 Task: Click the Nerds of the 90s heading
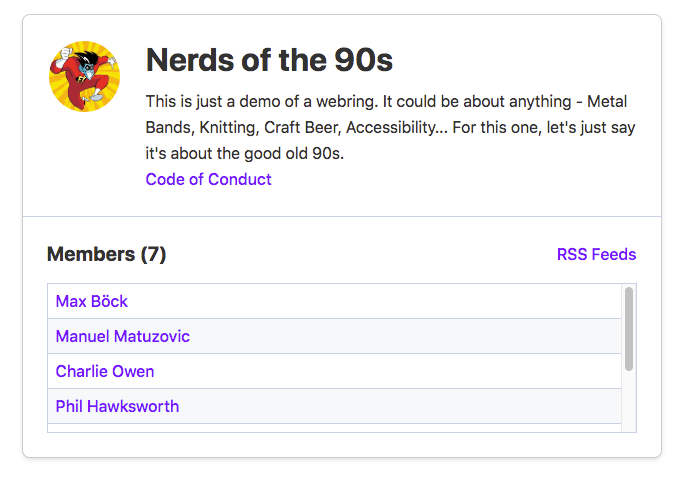269,60
